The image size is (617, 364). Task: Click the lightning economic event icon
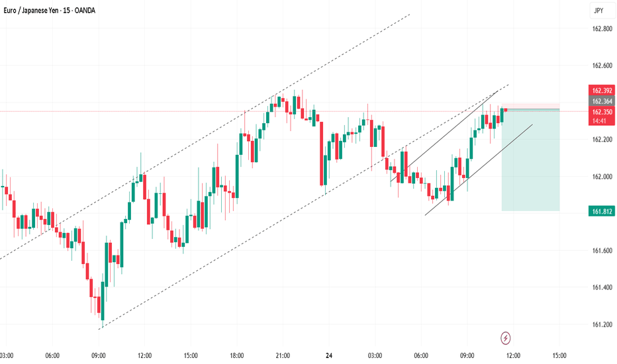point(506,338)
